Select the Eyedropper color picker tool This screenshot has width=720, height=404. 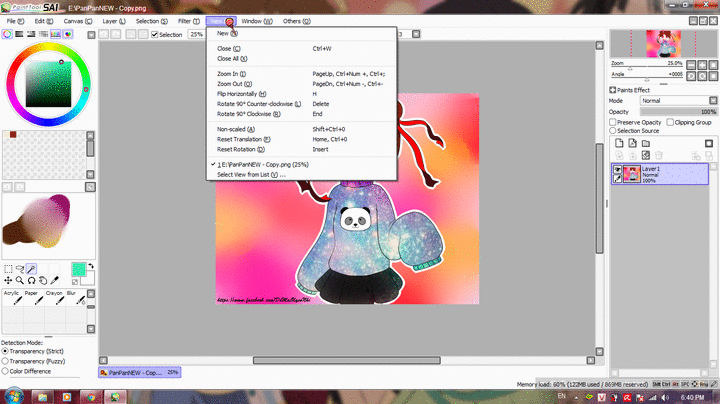[56, 281]
